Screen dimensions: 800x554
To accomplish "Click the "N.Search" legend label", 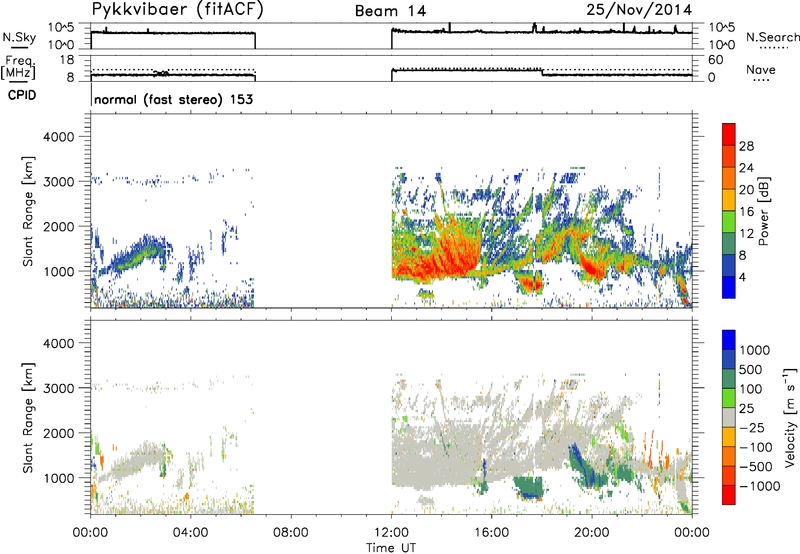I will click(x=772, y=37).
